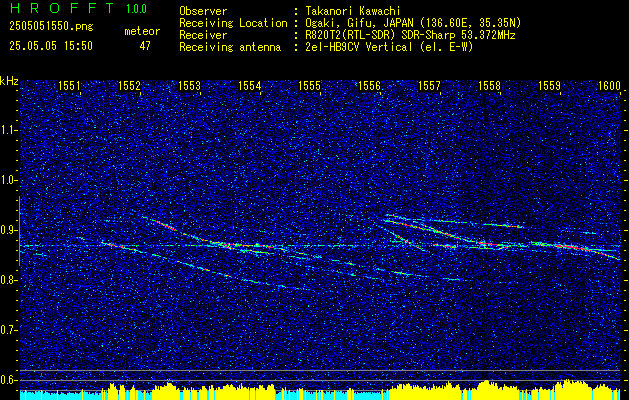Image resolution: width=629 pixels, height=400 pixels.
Task: Select the meteor count value 47
Action: point(145,46)
